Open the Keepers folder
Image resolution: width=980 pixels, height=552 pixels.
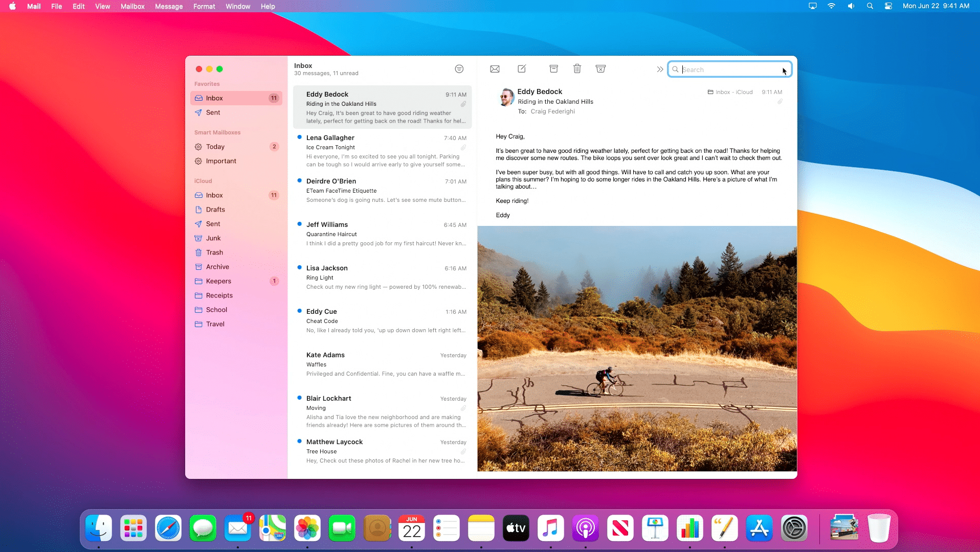(218, 281)
